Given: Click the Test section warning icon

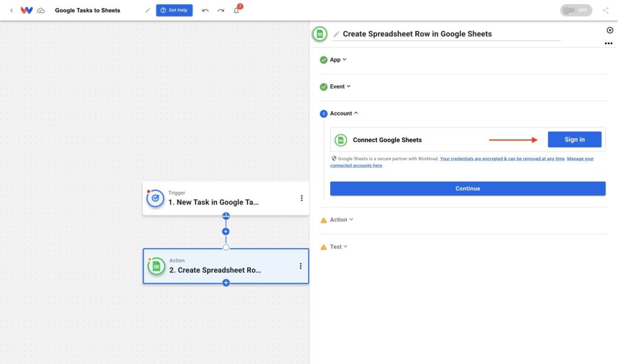Looking at the screenshot, I should point(323,247).
